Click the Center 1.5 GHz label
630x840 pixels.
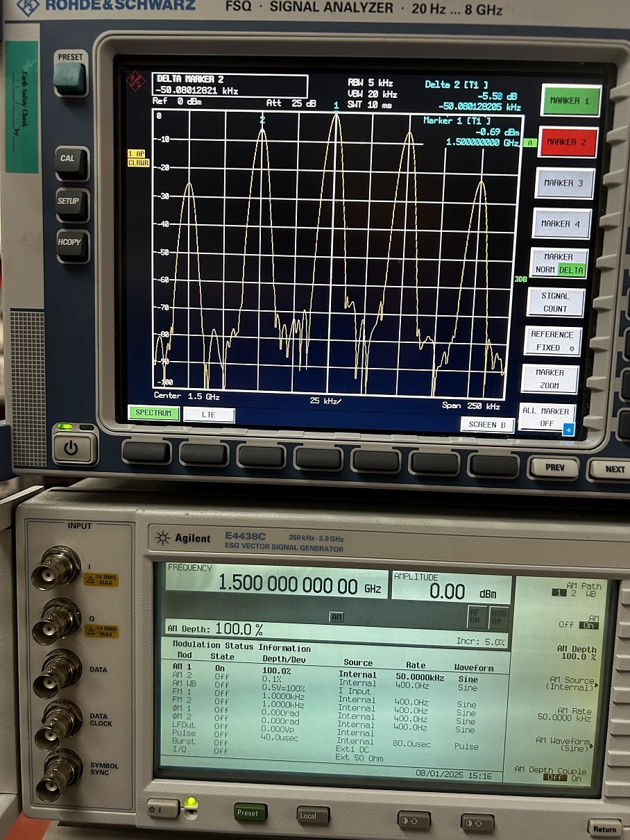[187, 396]
